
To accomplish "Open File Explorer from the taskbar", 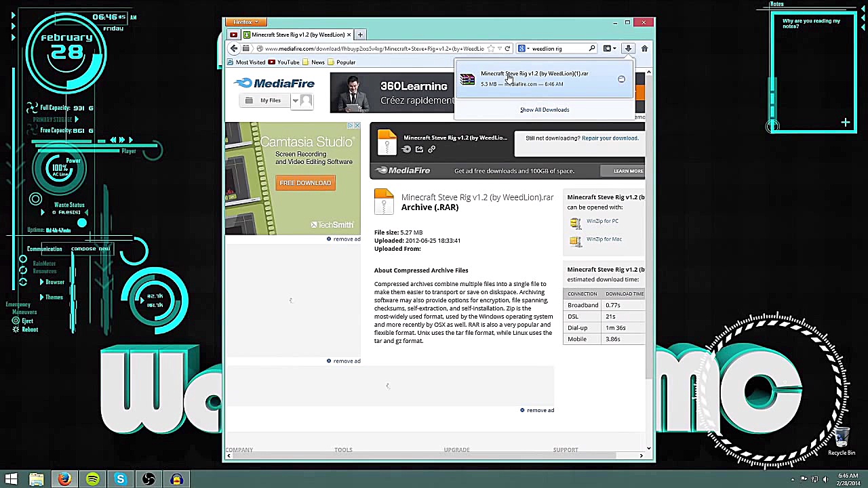I will coord(37,480).
